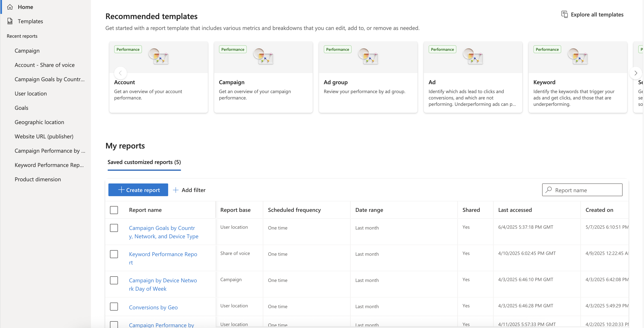
Task: Switch to Saved customized reports tab
Action: (144, 162)
